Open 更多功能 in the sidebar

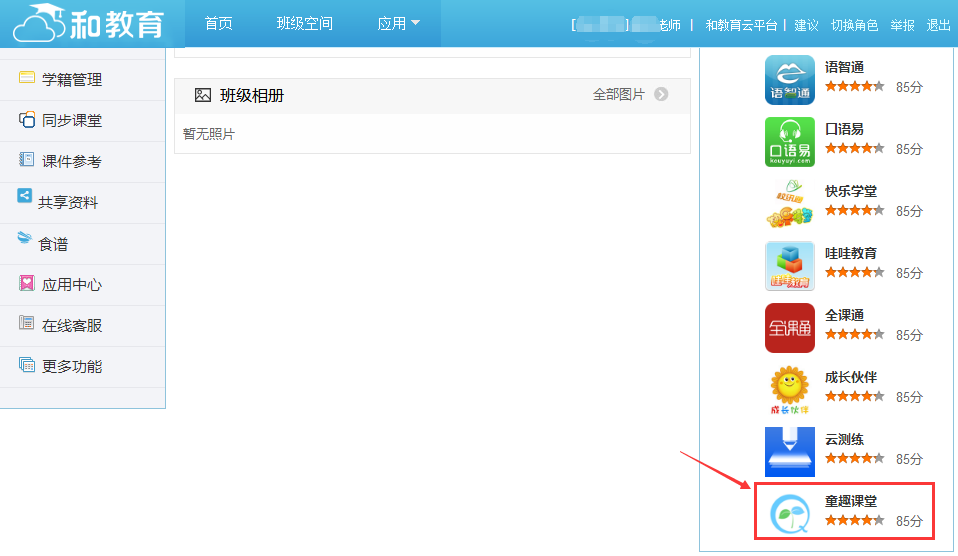point(71,367)
